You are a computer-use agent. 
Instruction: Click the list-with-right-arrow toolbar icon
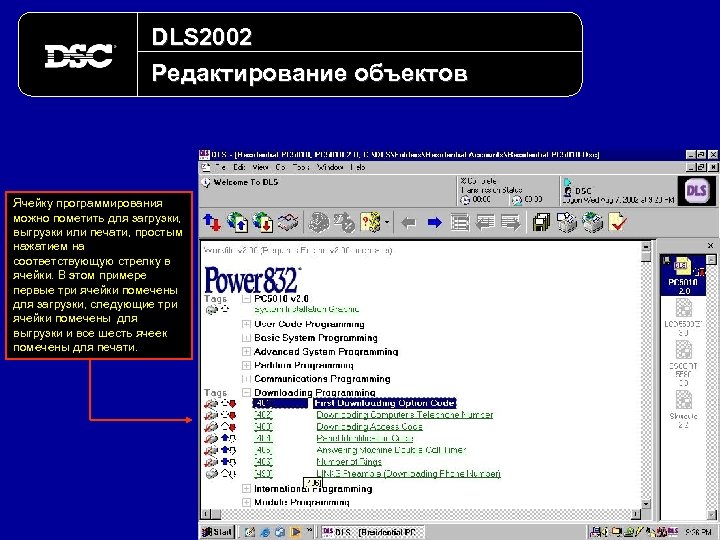pos(510,223)
